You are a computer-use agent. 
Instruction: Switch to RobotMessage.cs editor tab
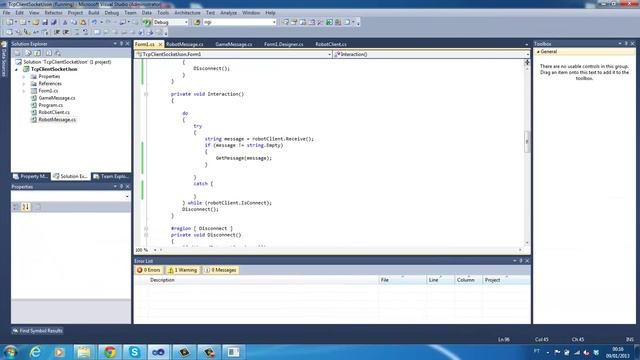184,44
